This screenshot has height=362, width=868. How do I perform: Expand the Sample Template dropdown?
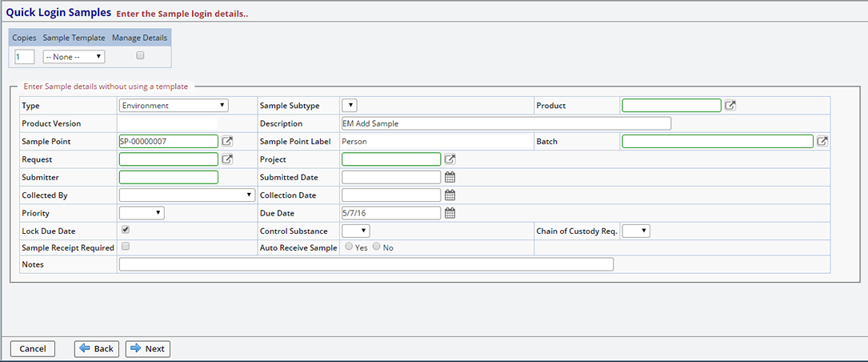pyautogui.click(x=74, y=57)
